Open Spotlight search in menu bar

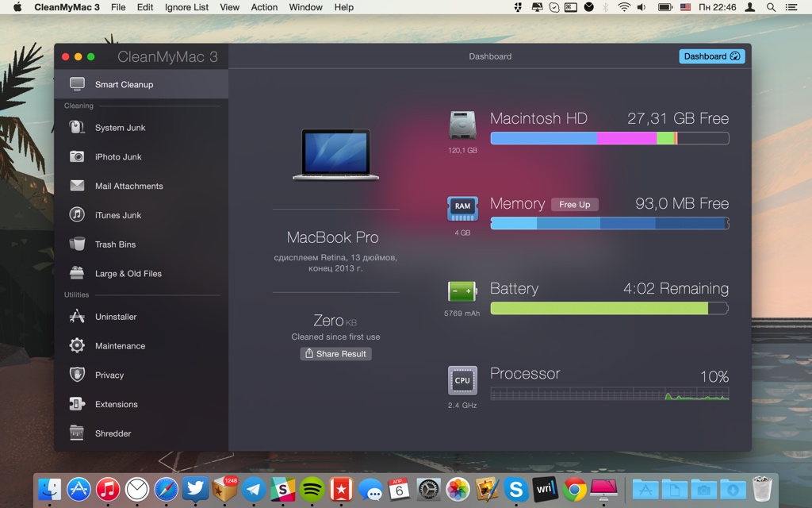pyautogui.click(x=771, y=7)
